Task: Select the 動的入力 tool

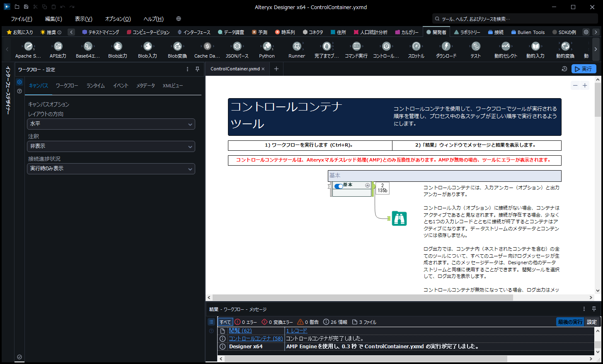Action: [x=535, y=49]
